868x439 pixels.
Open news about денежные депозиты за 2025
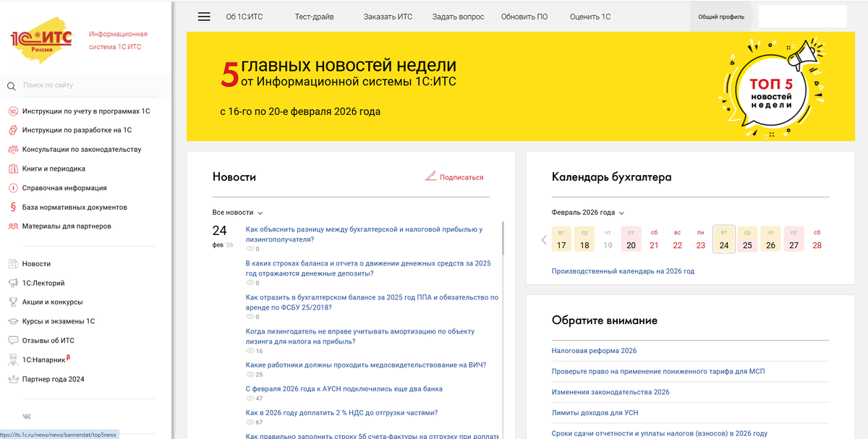point(368,268)
